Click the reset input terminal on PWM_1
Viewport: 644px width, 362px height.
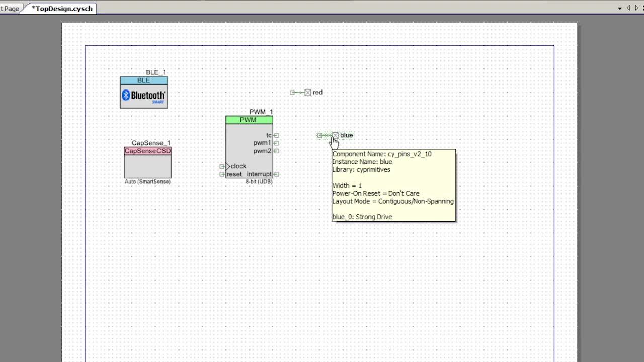point(222,174)
